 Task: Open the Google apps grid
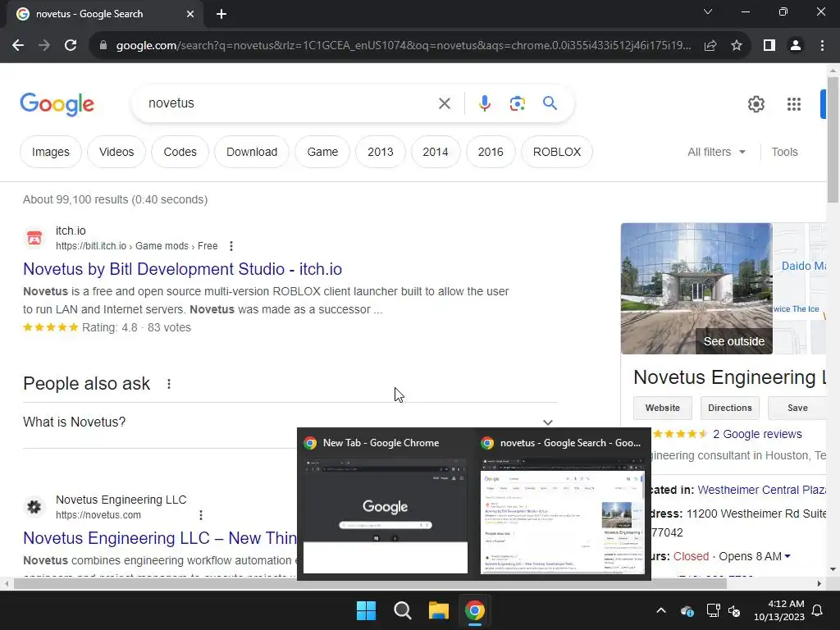794,104
